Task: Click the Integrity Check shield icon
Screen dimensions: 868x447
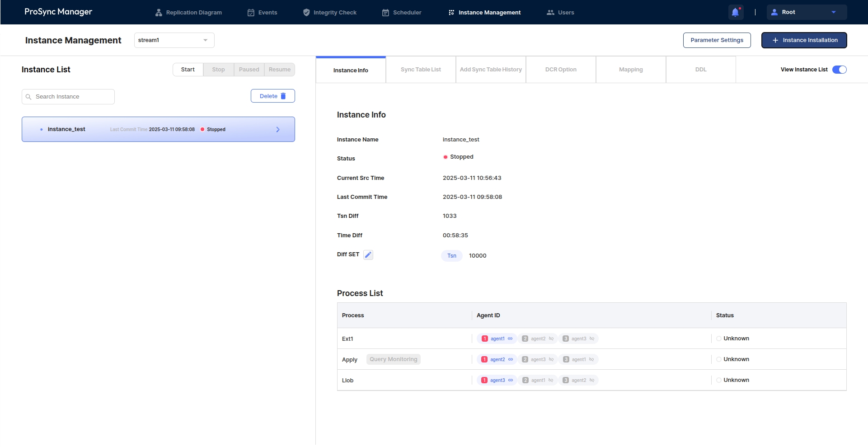Action: coord(306,13)
